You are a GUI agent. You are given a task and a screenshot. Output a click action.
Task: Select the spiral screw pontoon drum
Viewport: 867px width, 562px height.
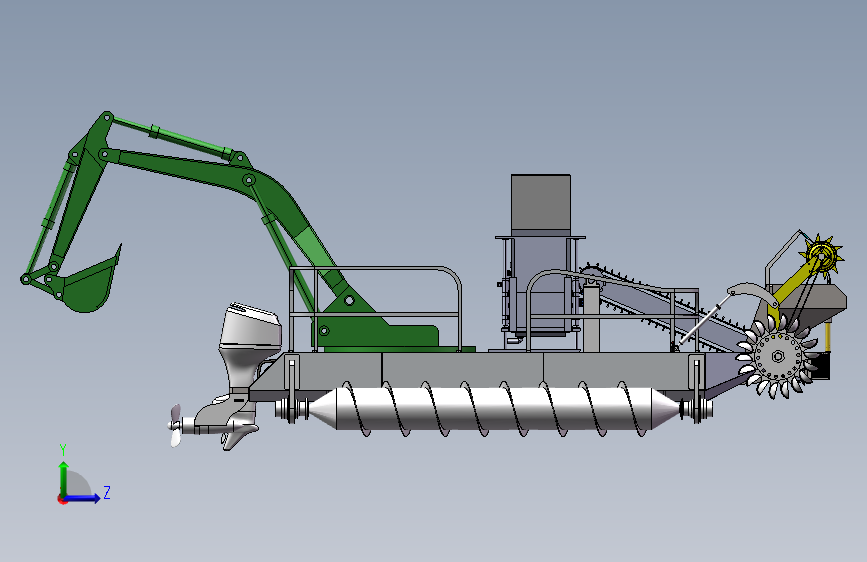pos(494,409)
